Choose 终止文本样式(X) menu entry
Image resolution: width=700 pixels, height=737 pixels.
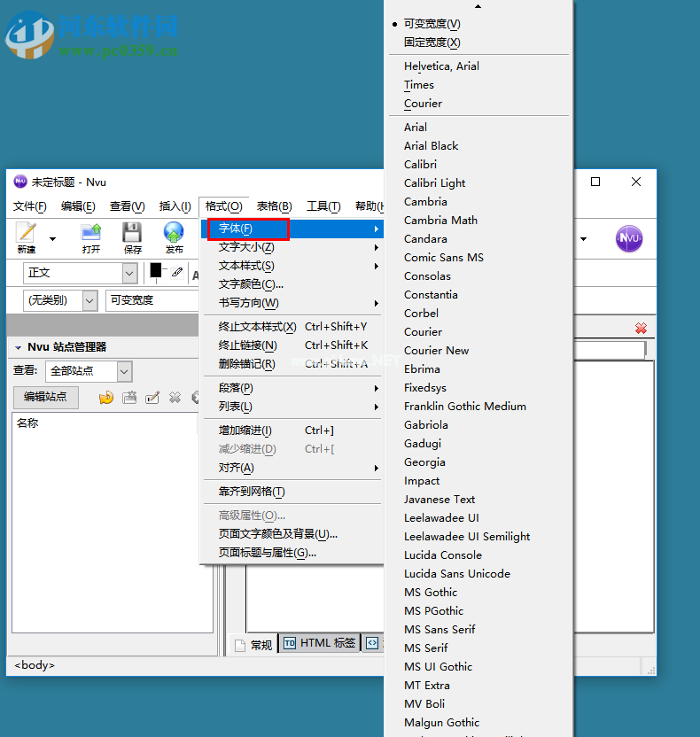click(292, 327)
